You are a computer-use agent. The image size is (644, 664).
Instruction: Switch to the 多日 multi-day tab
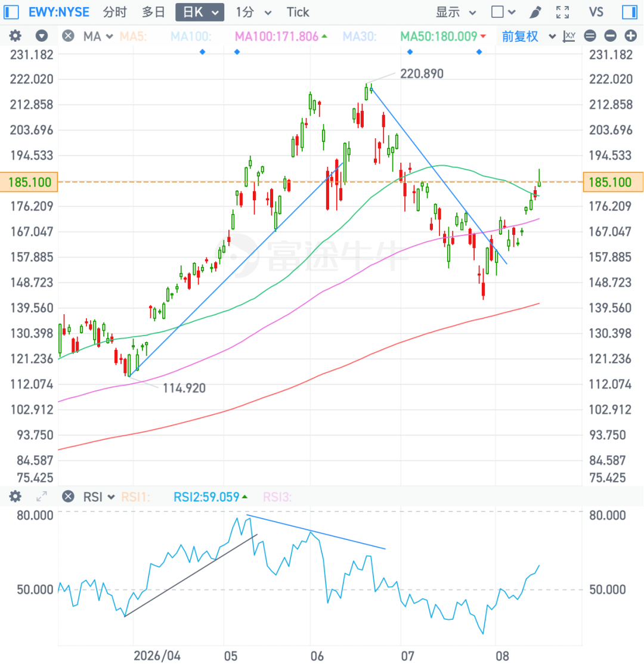pyautogui.click(x=153, y=13)
